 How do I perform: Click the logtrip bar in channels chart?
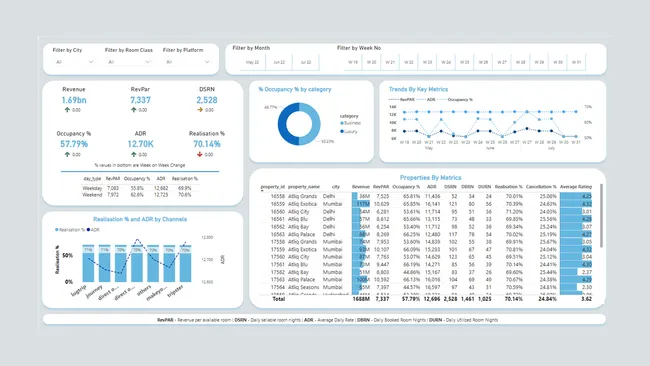click(88, 263)
